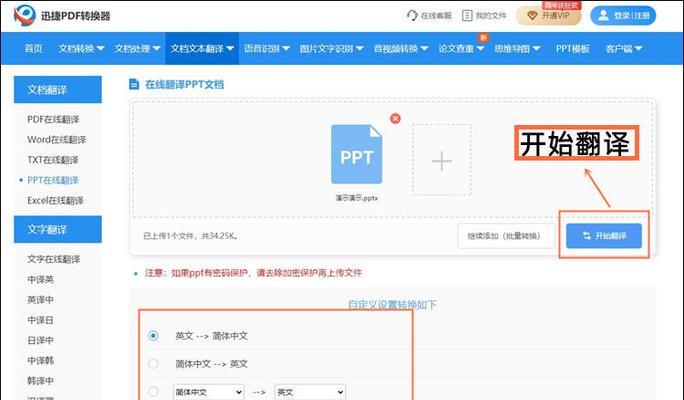The width and height of the screenshot is (684, 400).
Task: Click the 迅捷PDF转换器 logo icon
Action: [24, 15]
